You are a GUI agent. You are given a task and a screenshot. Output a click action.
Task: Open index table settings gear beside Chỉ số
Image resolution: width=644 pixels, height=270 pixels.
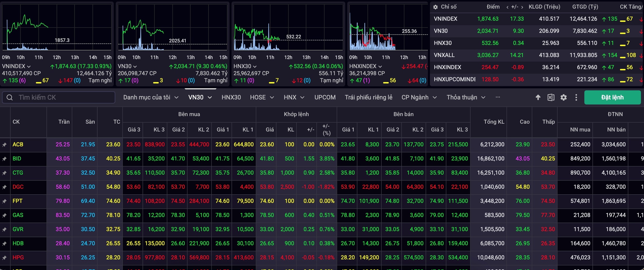(435, 7)
